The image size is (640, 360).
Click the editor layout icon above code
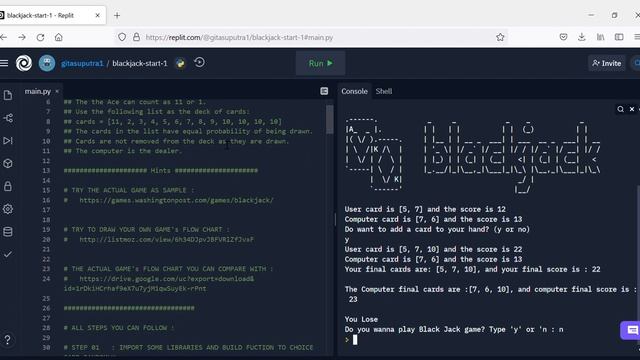pyautogui.click(x=324, y=91)
